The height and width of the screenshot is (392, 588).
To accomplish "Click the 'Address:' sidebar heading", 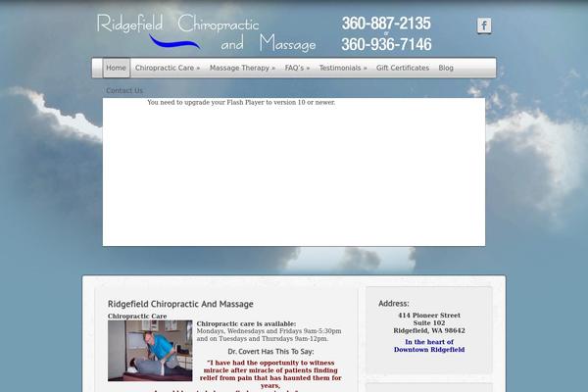I will 394,304.
